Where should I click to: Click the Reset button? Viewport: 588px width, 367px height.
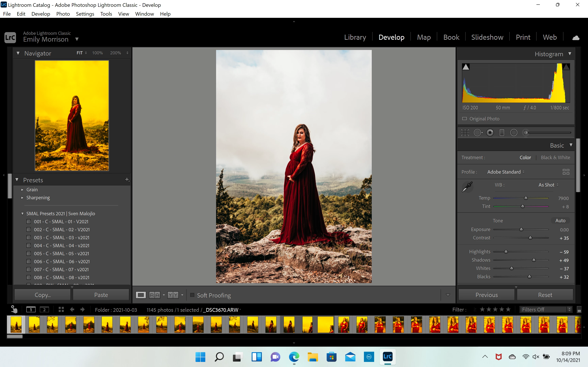tap(545, 295)
